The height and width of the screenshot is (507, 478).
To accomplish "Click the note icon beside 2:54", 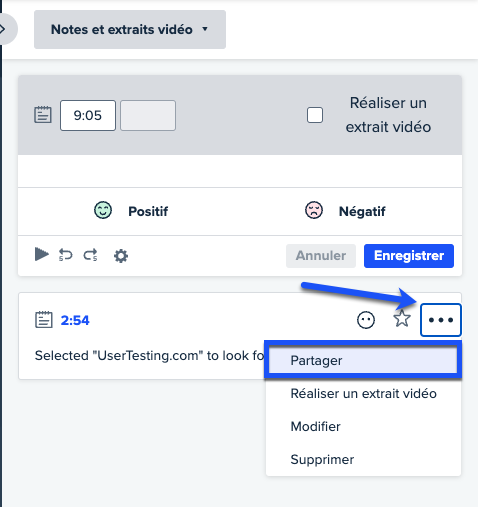I will coord(44,320).
